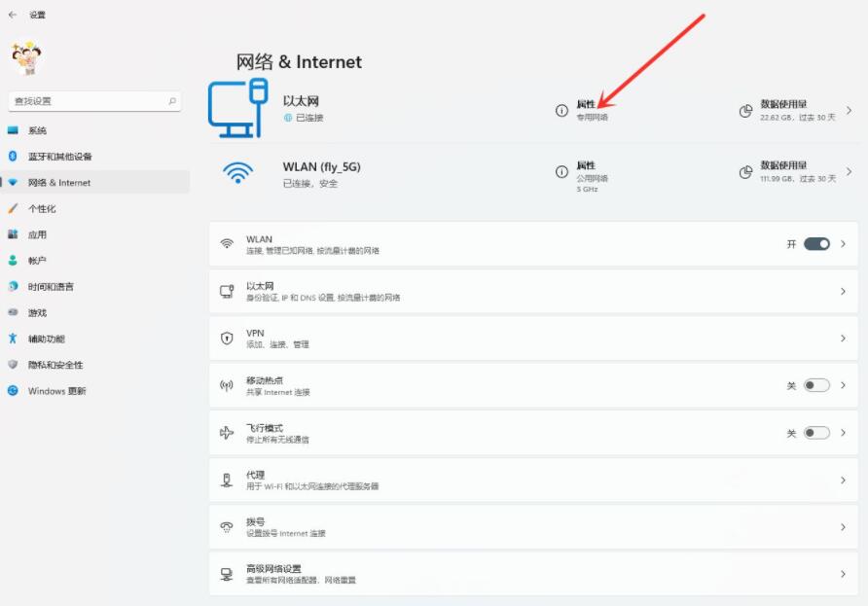Image resolution: width=868 pixels, height=606 pixels.
Task: Click 已连接, 安全 status under WLAN
Action: 310,183
